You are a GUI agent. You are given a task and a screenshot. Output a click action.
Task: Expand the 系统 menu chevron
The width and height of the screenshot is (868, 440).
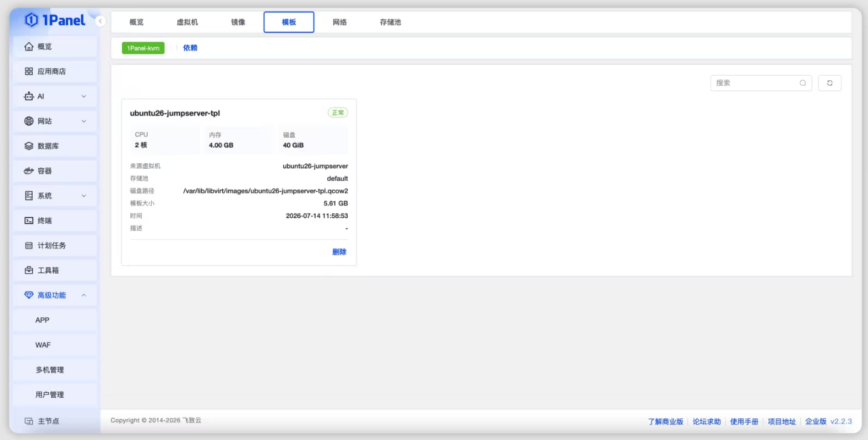[x=83, y=196]
